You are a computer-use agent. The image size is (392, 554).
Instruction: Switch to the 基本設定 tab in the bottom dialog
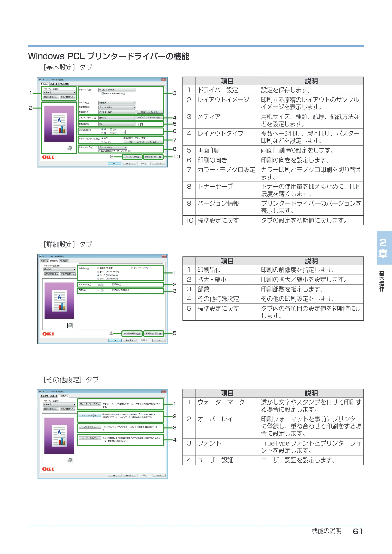pos(44,396)
